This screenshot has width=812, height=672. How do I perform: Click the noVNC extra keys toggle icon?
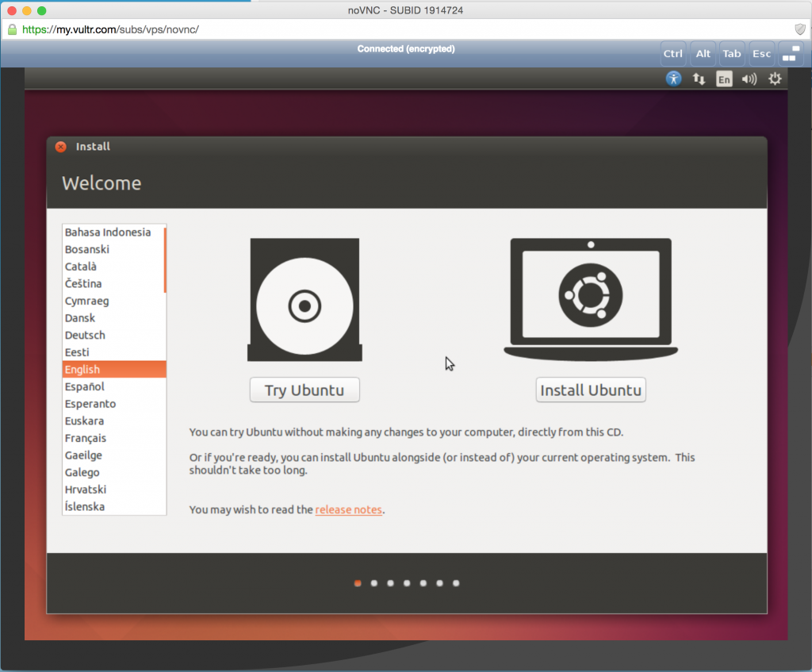click(x=791, y=53)
